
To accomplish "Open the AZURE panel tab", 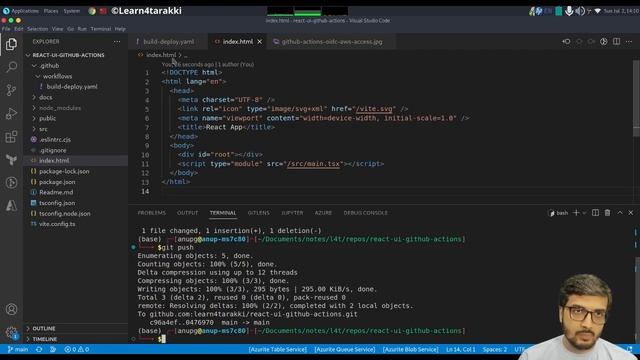I will coord(323,213).
